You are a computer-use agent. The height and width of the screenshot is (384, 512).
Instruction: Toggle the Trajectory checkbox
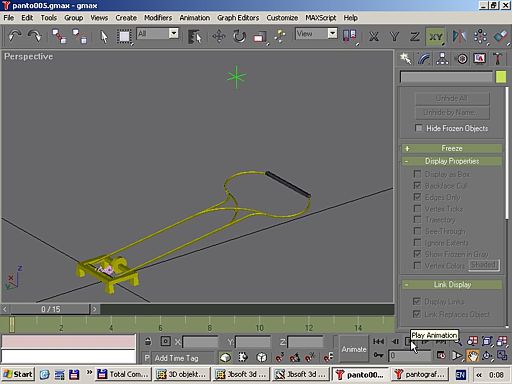pyautogui.click(x=417, y=220)
